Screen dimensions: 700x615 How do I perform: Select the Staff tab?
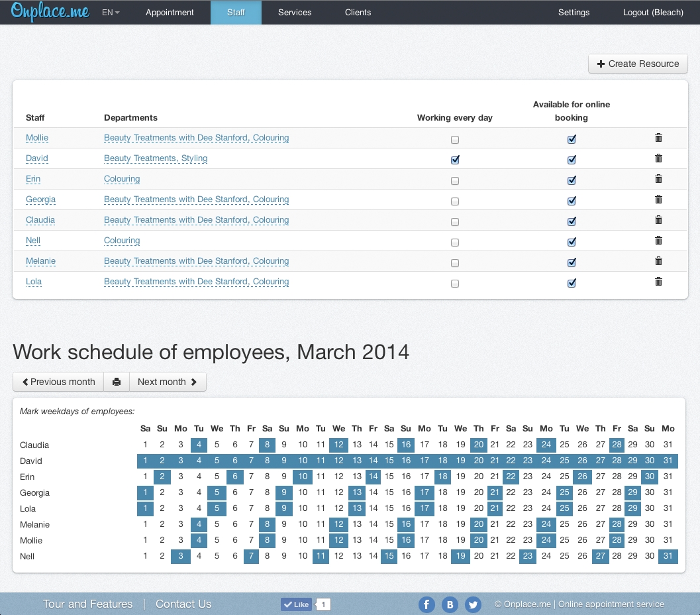click(236, 13)
